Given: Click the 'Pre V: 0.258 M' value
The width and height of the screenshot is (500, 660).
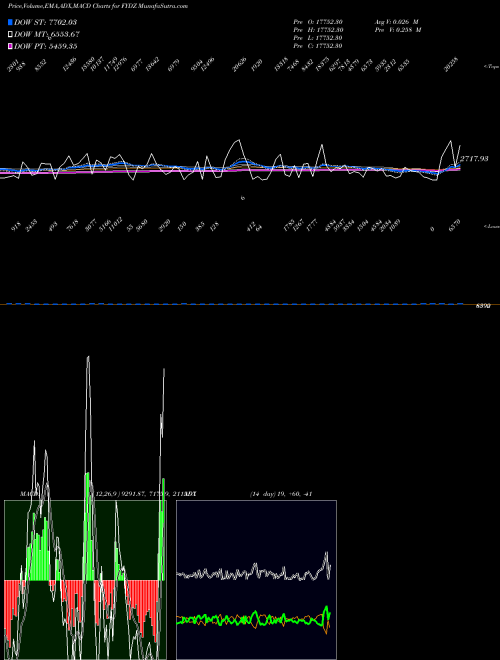Looking at the screenshot, I should (x=398, y=30).
